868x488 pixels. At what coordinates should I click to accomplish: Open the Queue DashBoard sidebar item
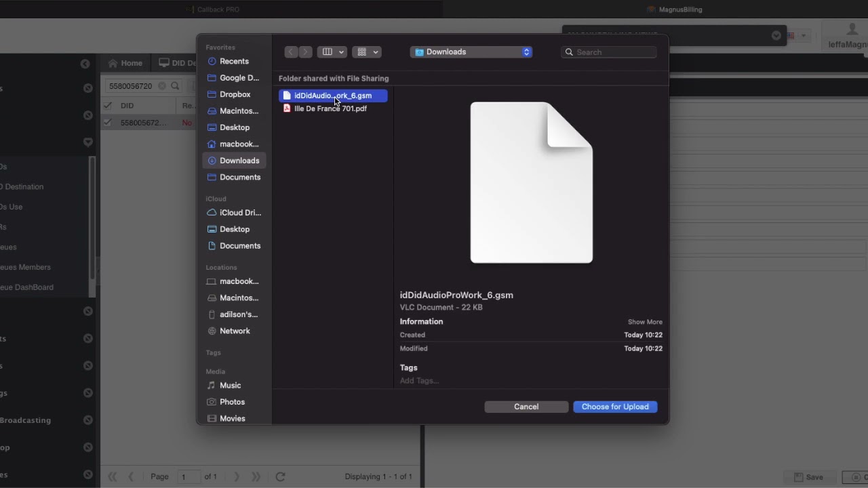click(x=26, y=287)
